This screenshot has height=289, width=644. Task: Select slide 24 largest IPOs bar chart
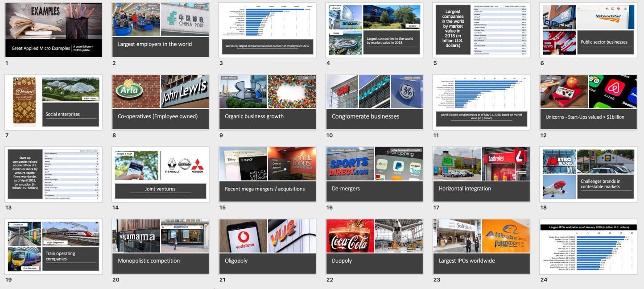(588, 247)
